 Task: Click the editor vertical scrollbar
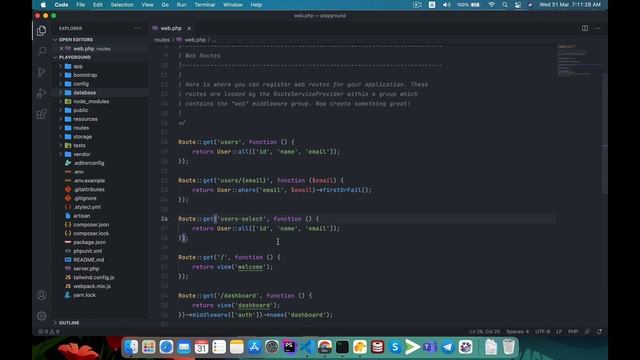tap(605, 133)
